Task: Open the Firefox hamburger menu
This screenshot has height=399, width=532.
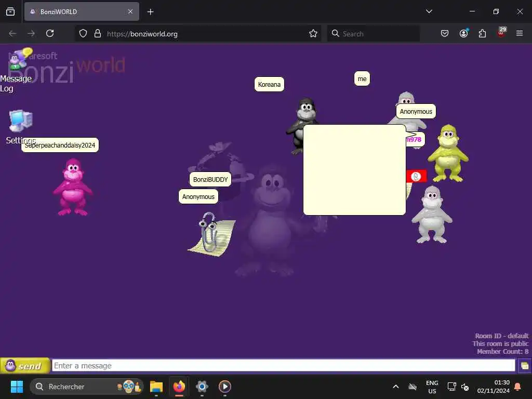Action: pyautogui.click(x=520, y=33)
